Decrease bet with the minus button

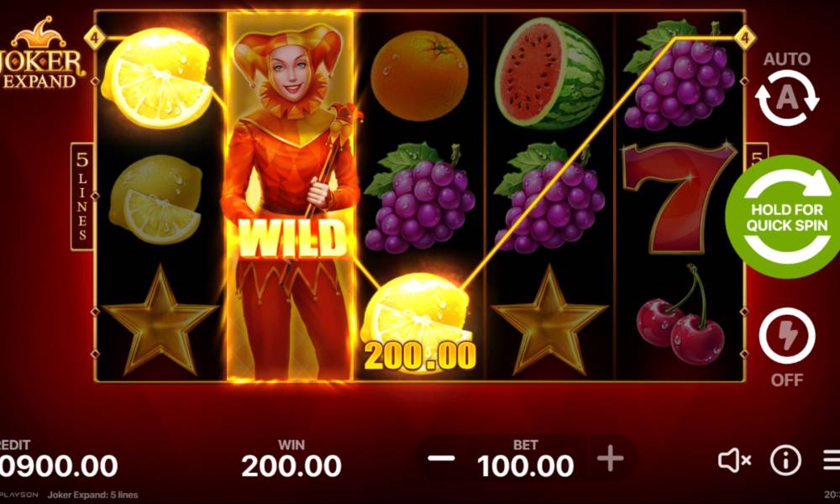442,459
